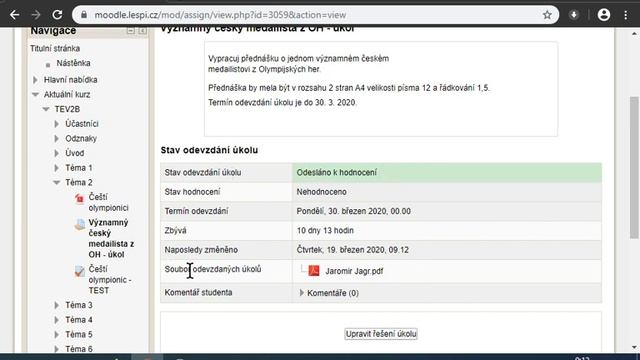Expand Úvod node
Image resolution: width=640 pixels, height=360 pixels.
pos(57,153)
